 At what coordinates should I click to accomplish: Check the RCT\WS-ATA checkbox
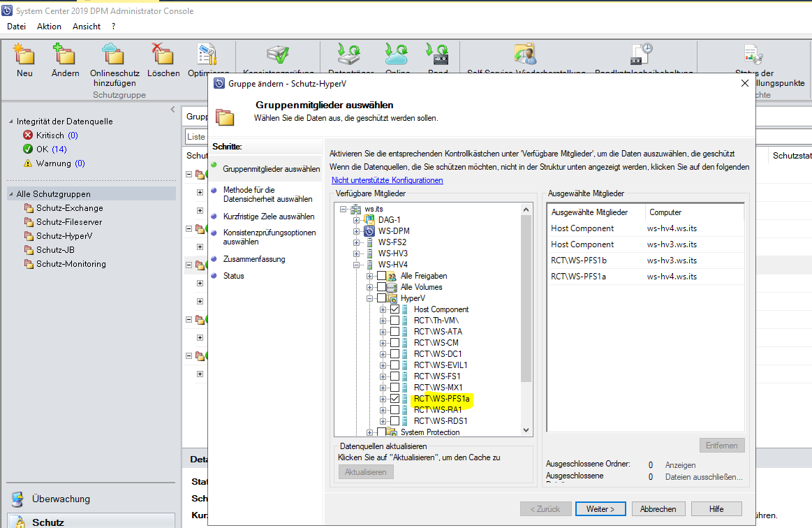395,332
